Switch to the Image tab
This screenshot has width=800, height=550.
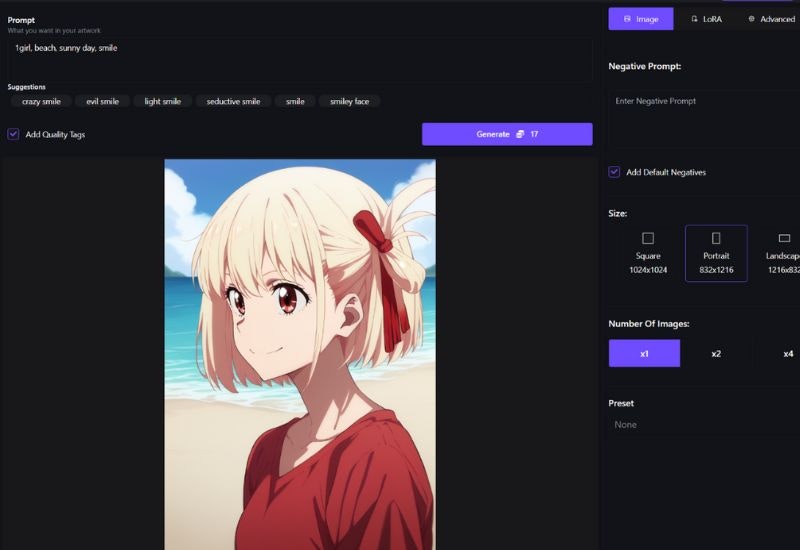[x=641, y=19]
